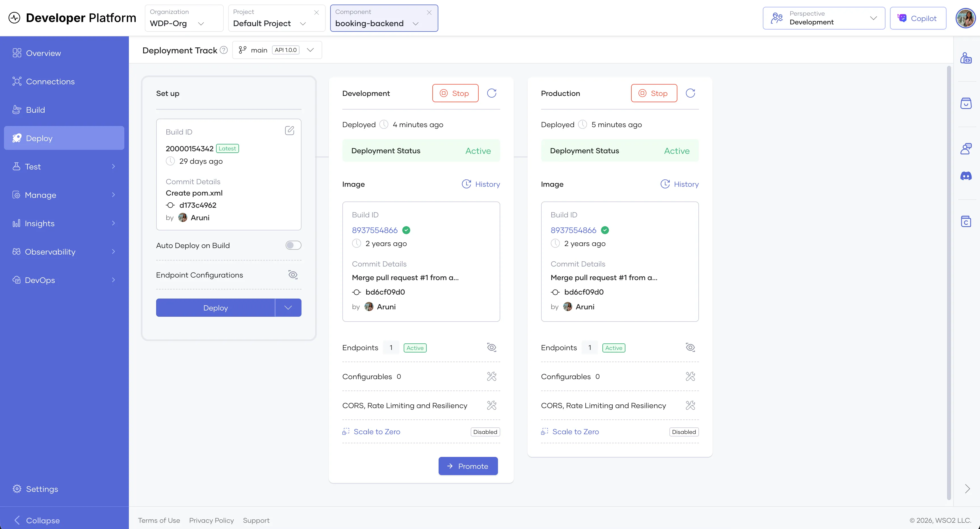The width and height of the screenshot is (980, 529).
Task: Configure CORS, Rate Limiting and Resiliency for Development
Action: point(491,405)
